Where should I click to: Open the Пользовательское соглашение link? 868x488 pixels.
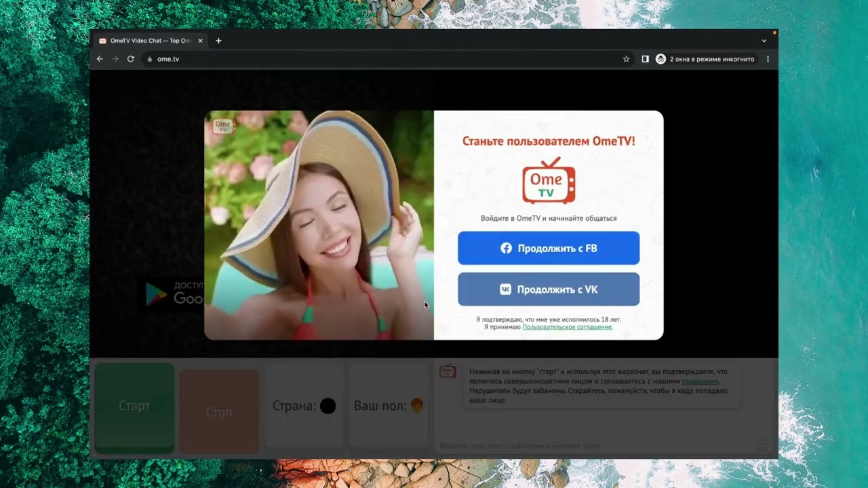coord(567,327)
